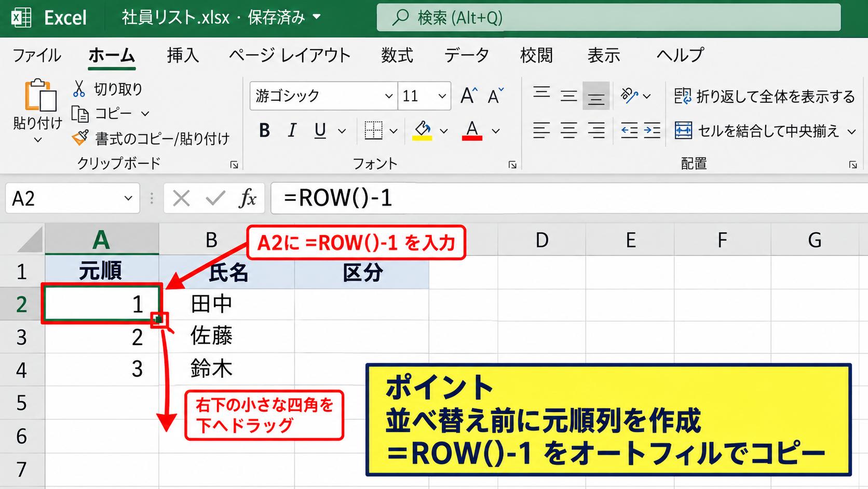Align text left horizontally
868x489 pixels.
[x=541, y=130]
